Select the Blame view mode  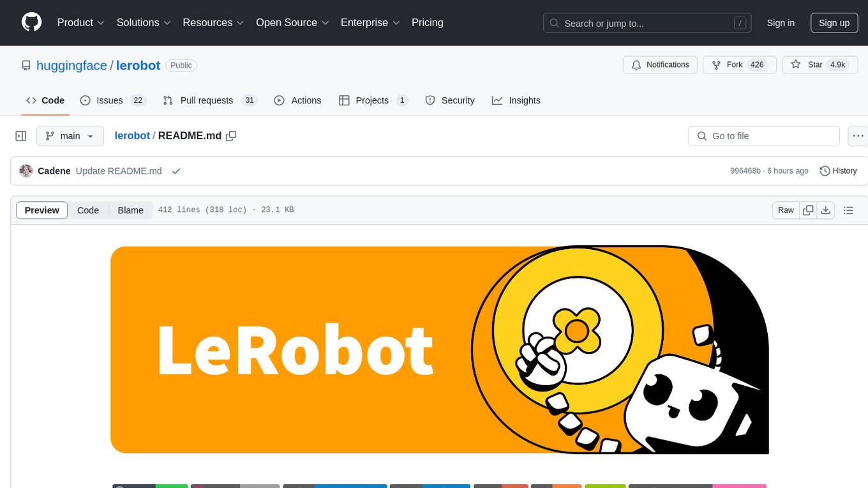(131, 210)
